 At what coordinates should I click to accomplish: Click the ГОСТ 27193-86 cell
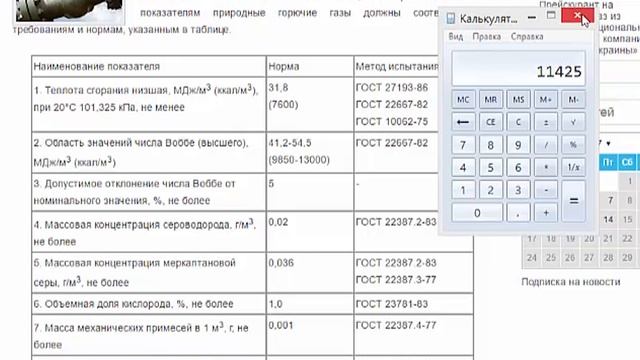coord(392,87)
